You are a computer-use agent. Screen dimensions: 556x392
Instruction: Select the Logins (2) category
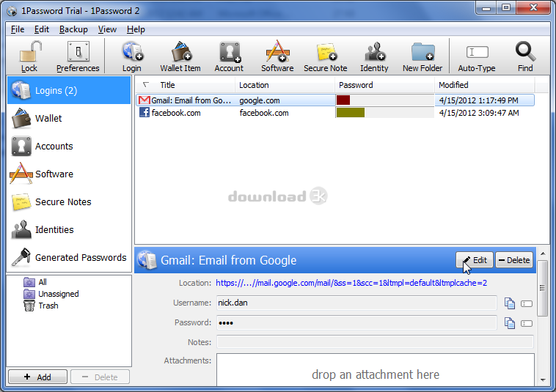tap(69, 90)
